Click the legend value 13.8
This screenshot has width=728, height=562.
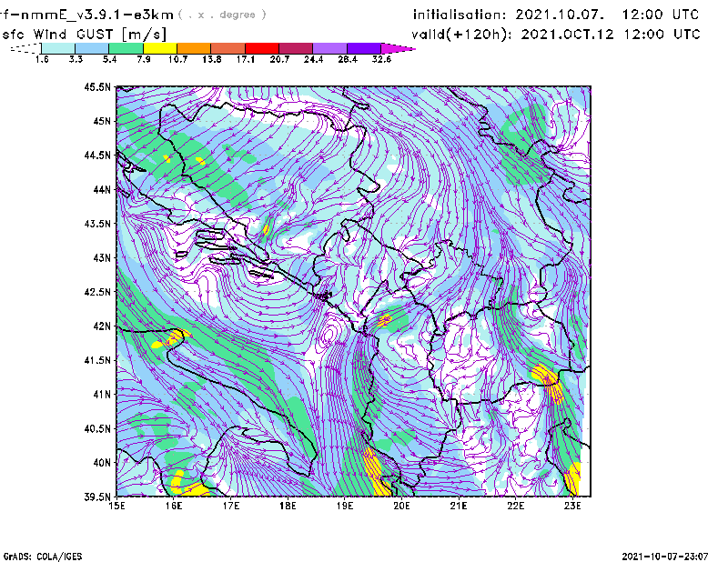click(212, 59)
